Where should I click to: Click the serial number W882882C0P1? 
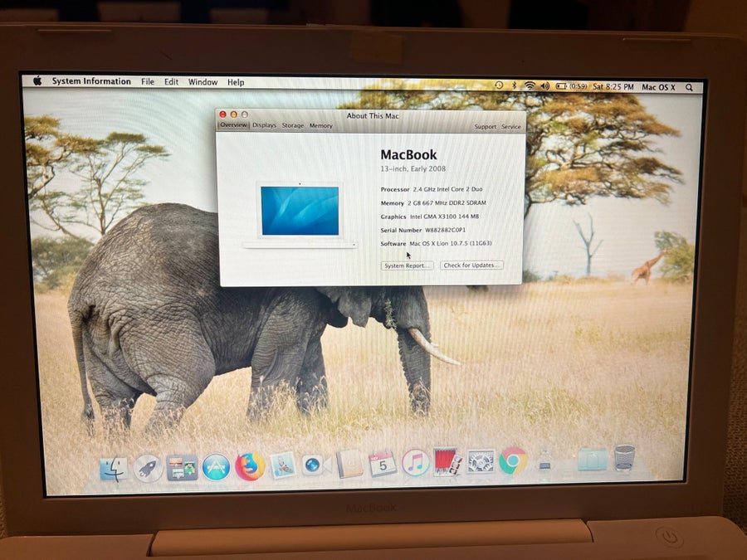[445, 230]
